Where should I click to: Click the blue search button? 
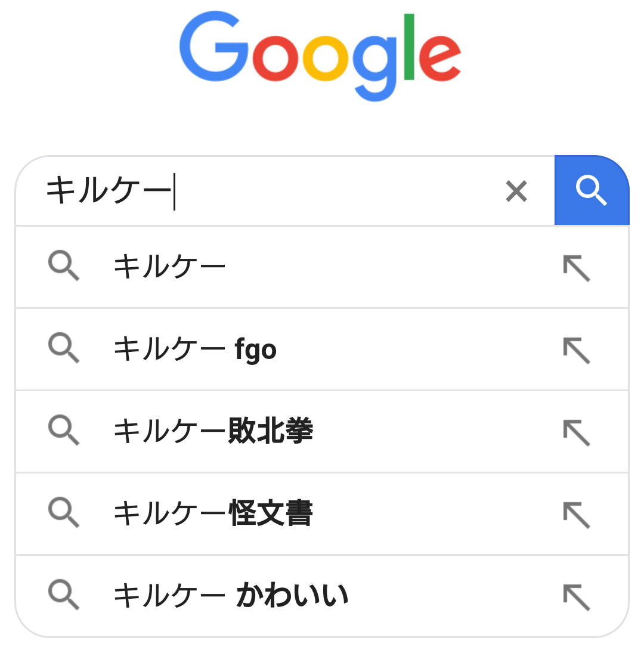click(592, 190)
